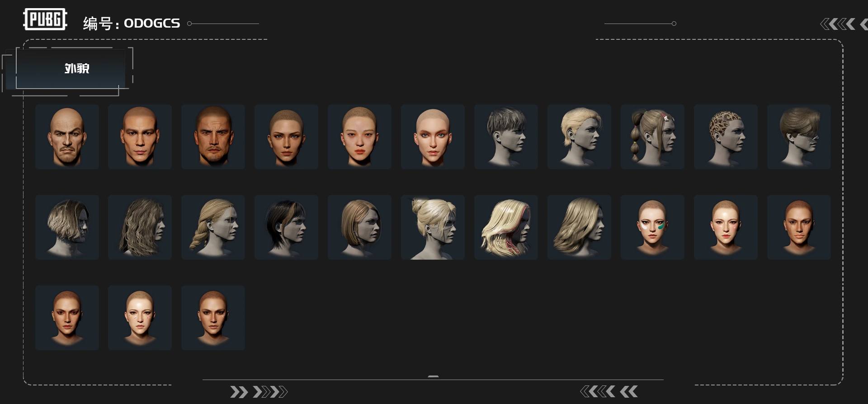
Task: Choose the short black hairstyle with brown bangs
Action: click(286, 227)
